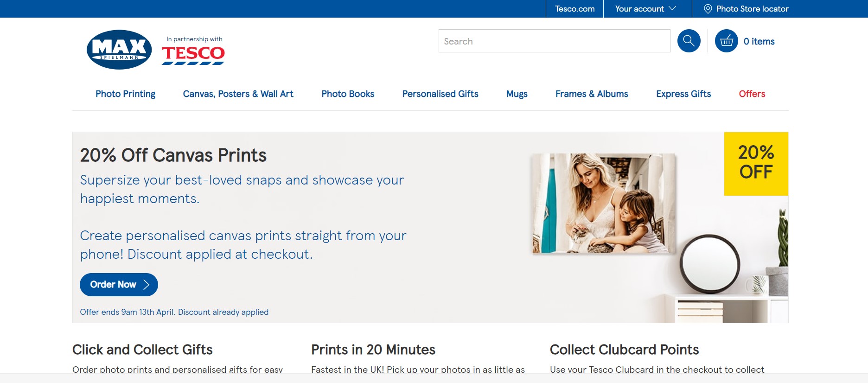Click 'Create personalised canvas prints' paragraph
This screenshot has width=868, height=383.
click(243, 245)
